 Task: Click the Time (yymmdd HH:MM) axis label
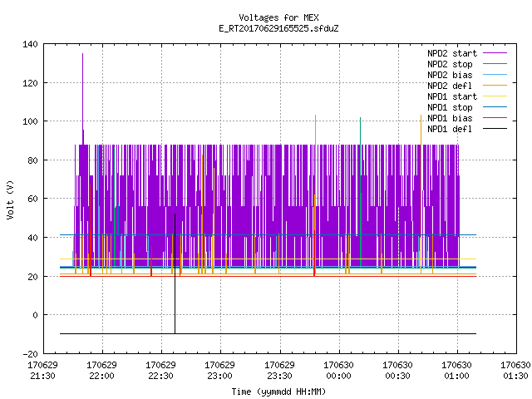(278, 392)
